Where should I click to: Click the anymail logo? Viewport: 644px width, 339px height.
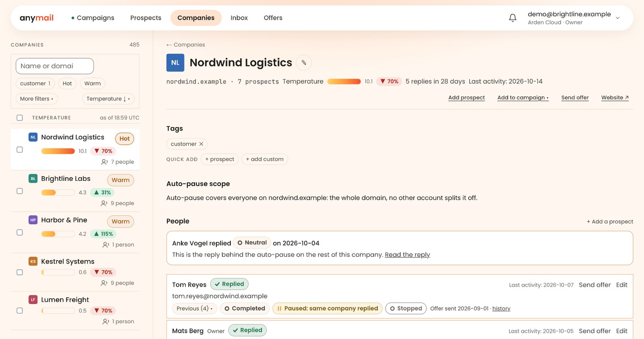coord(37,18)
